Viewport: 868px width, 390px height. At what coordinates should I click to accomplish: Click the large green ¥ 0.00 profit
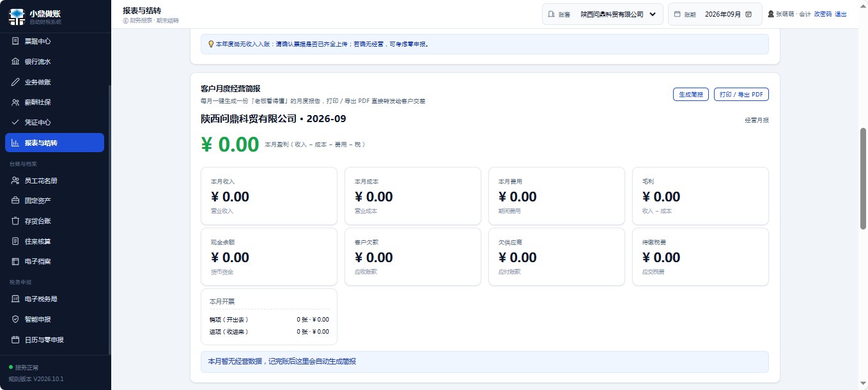point(230,144)
